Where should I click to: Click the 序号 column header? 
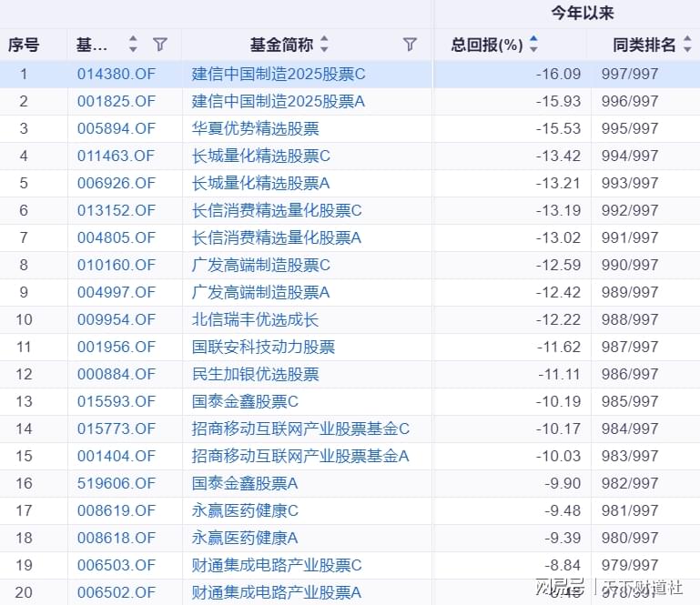(x=24, y=45)
